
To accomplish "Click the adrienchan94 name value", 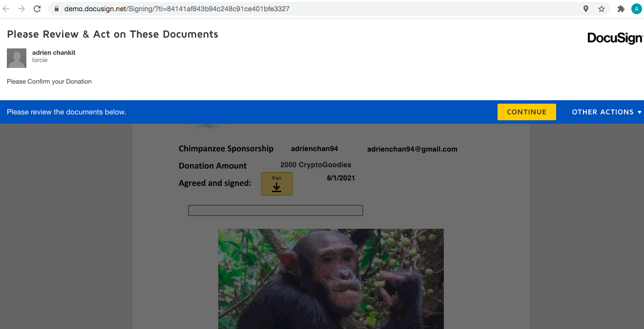I will click(x=314, y=149).
